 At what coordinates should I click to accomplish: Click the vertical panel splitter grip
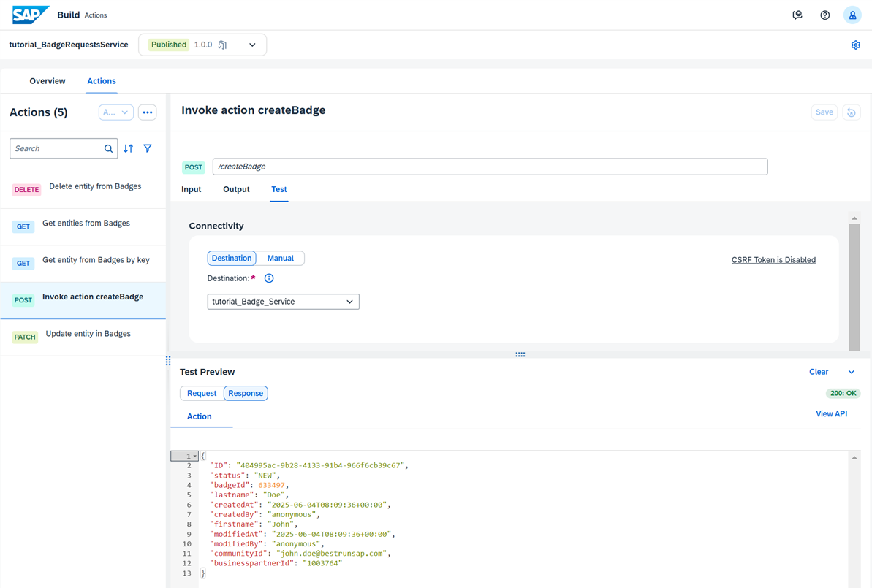[168, 361]
